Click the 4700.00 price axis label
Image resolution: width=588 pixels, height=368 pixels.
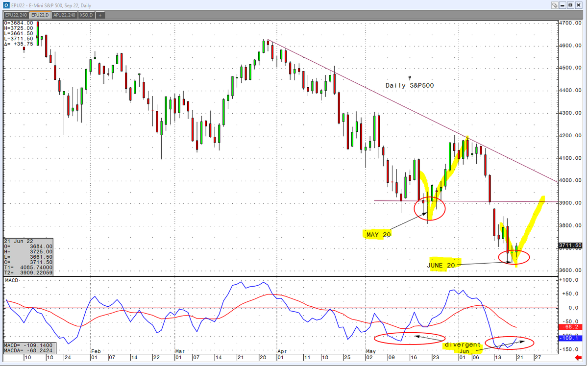571,23
